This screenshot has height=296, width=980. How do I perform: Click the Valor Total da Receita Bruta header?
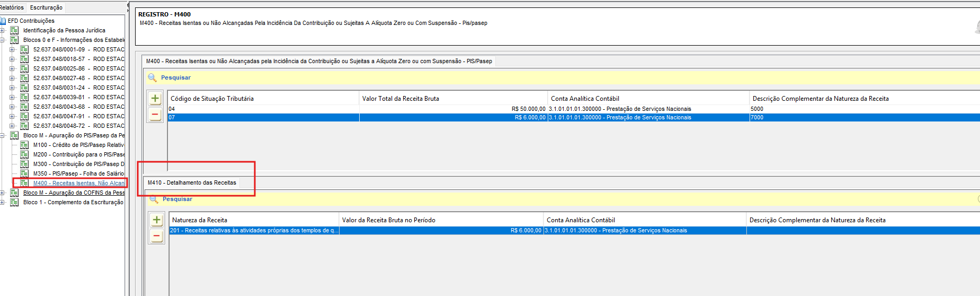tap(453, 98)
